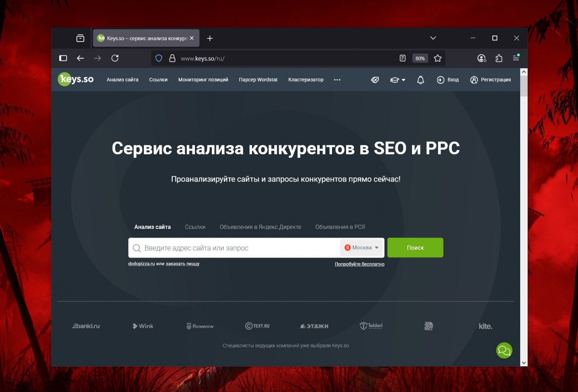Open the three-dot more menu in the navbar
578x392 pixels.
tap(337, 80)
